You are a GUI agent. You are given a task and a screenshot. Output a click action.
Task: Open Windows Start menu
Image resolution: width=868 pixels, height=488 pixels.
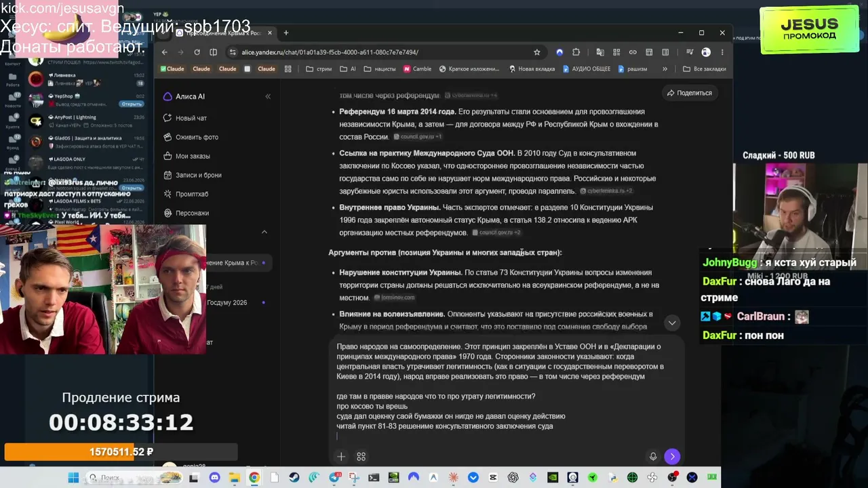click(x=73, y=478)
